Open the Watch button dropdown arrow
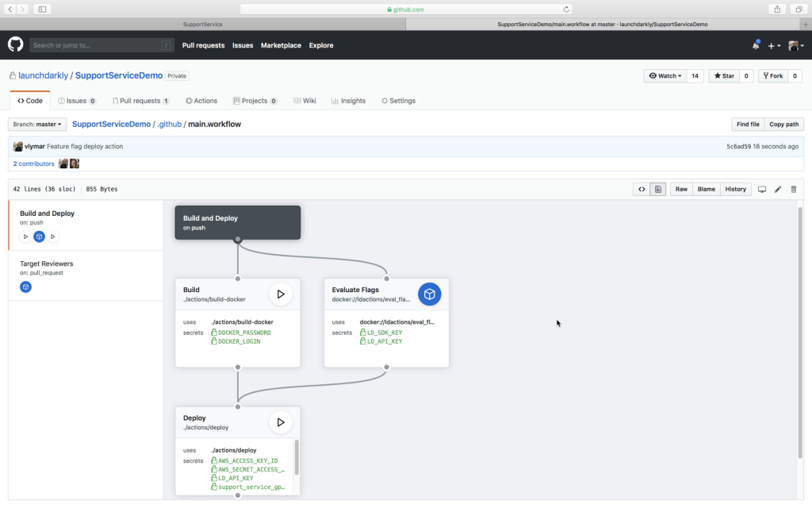The height and width of the screenshot is (508, 812). tap(678, 75)
